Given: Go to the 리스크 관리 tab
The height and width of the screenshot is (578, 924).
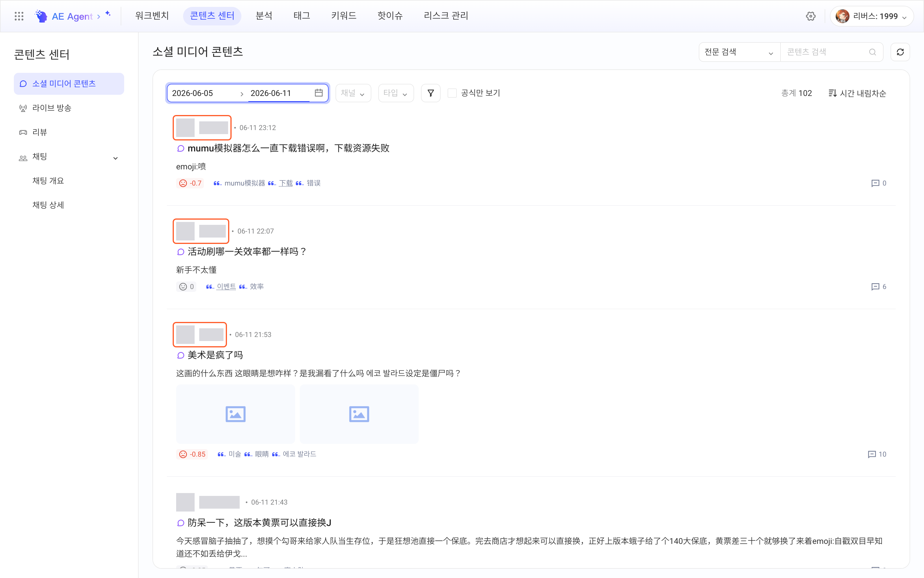Looking at the screenshot, I should (x=446, y=16).
